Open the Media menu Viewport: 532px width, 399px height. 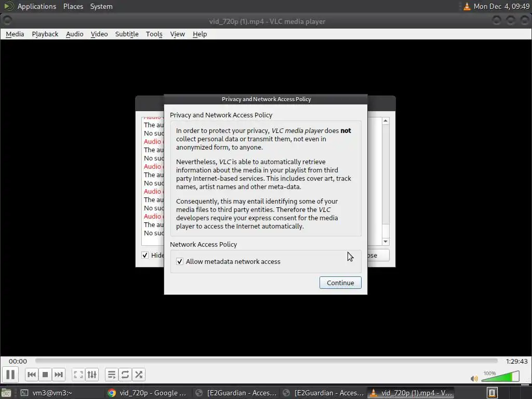click(x=15, y=34)
